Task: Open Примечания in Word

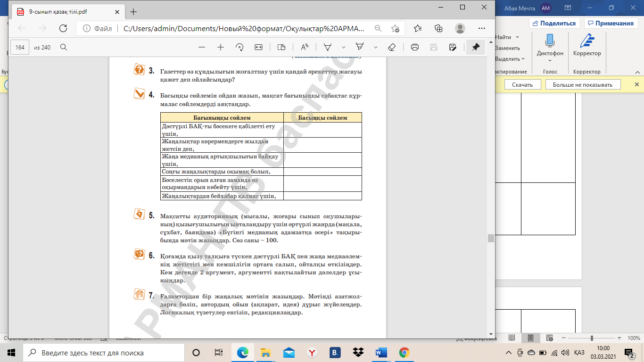Action: (x=610, y=23)
